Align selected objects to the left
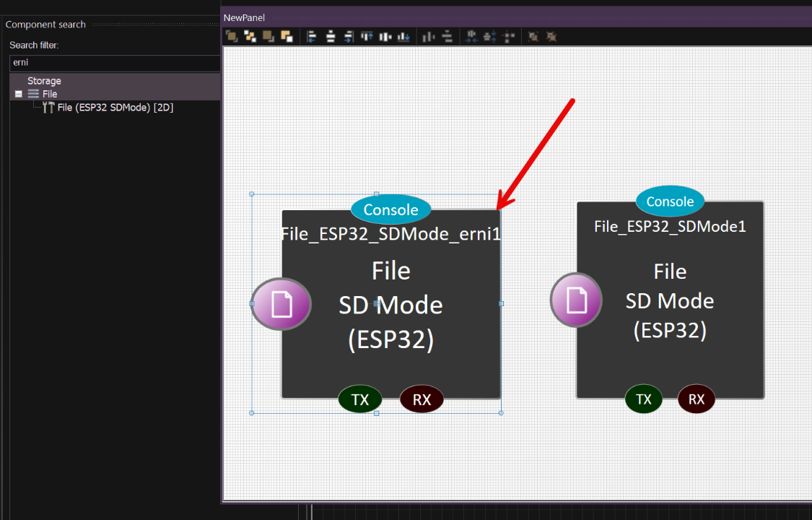Image resolution: width=812 pixels, height=520 pixels. click(312, 36)
